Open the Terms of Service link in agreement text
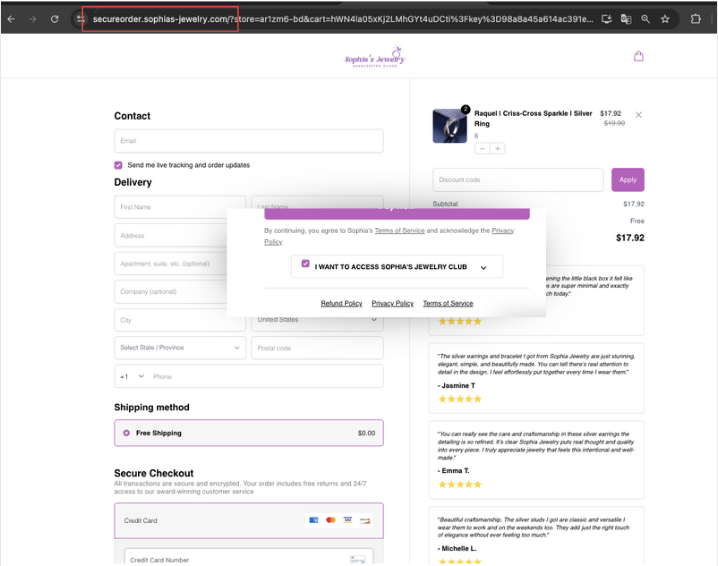 pyautogui.click(x=400, y=231)
